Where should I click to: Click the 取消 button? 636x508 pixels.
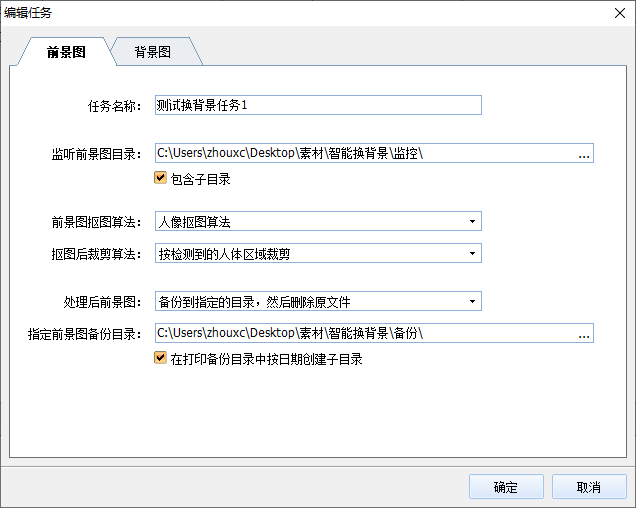tap(589, 487)
